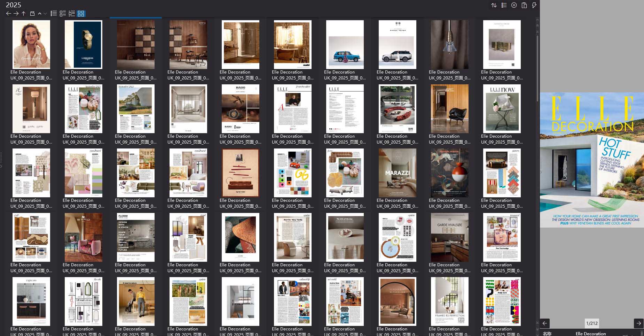Open the Elle Decoration cover thumbnail
This screenshot has width=644, height=336.
pyautogui.click(x=592, y=160)
